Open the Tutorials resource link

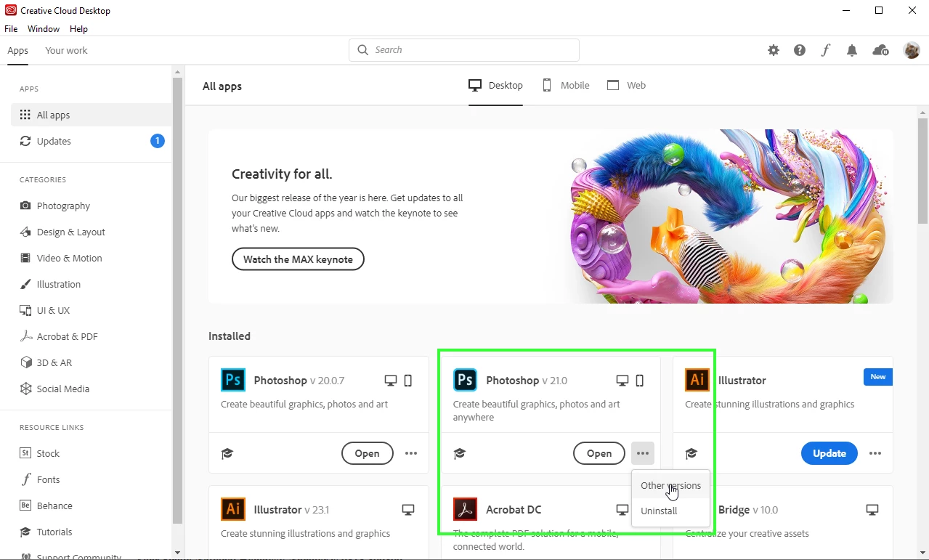pyautogui.click(x=46, y=532)
